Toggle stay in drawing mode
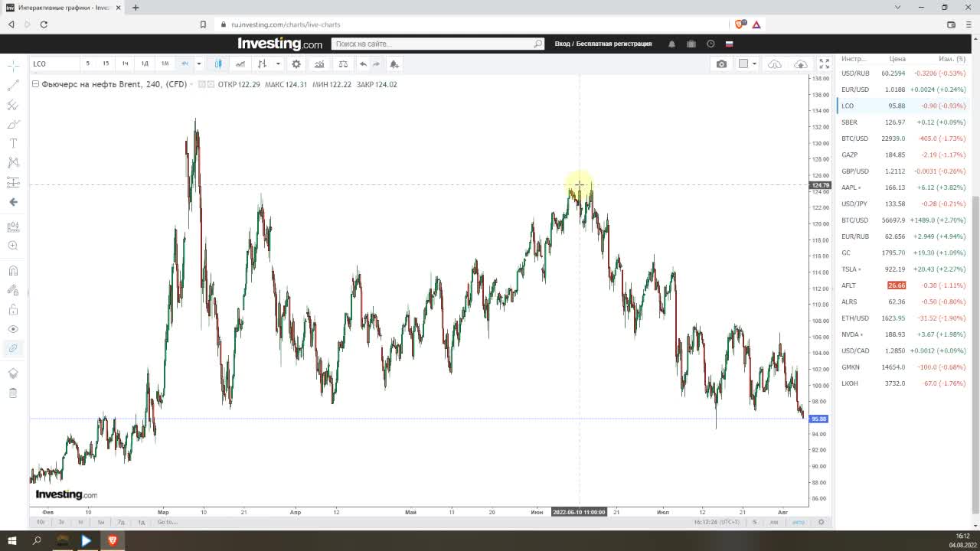This screenshot has height=551, width=980. tap(13, 290)
